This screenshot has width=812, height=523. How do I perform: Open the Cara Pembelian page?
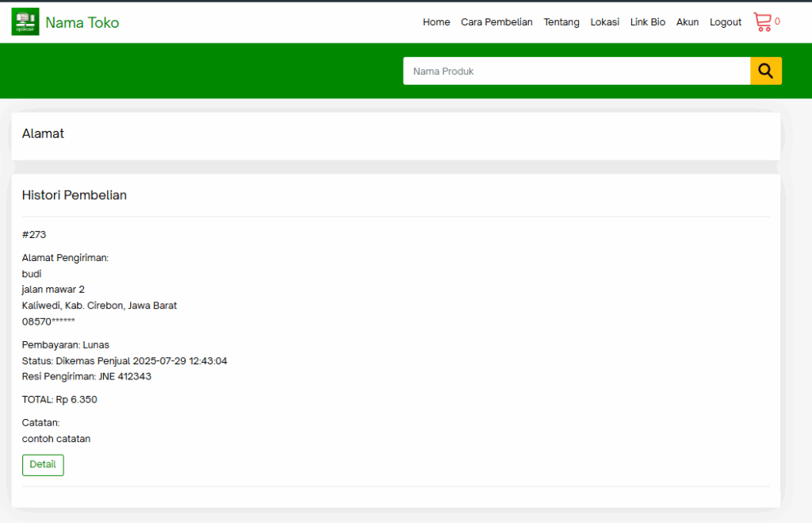pos(496,22)
